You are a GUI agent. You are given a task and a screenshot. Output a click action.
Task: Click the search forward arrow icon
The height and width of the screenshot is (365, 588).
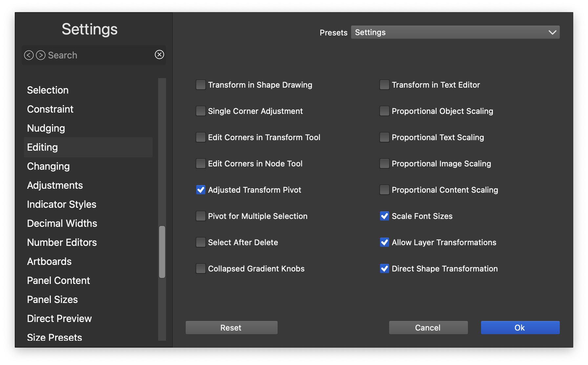[41, 55]
